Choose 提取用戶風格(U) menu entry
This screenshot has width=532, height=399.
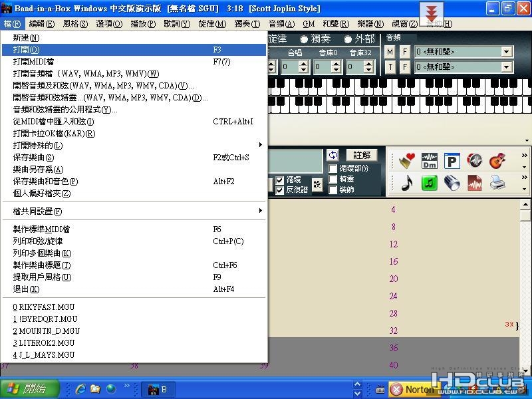click(134, 277)
